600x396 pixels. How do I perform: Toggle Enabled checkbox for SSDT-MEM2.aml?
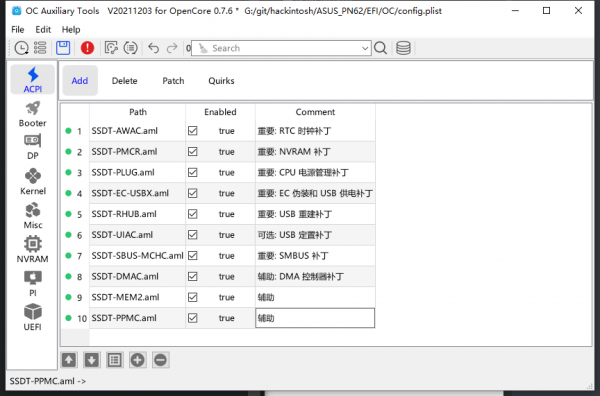(x=192, y=297)
